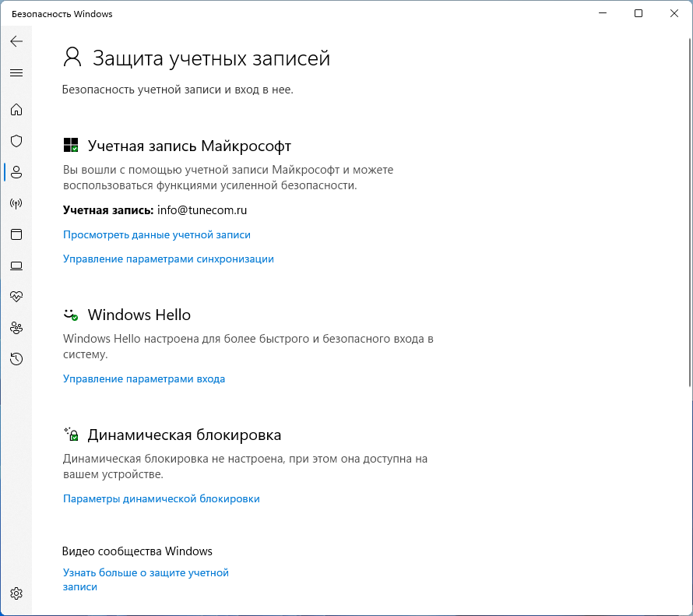Maximize the Безопасность Windows window
Screen dimensions: 693x616
[x=638, y=13]
